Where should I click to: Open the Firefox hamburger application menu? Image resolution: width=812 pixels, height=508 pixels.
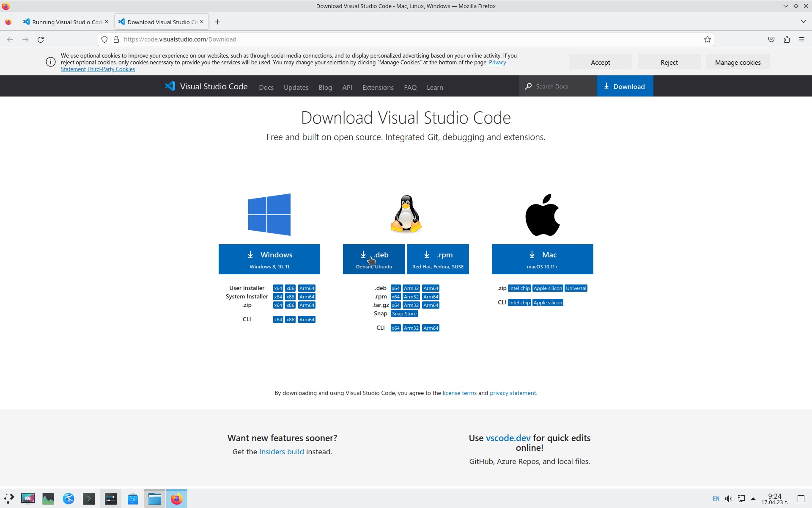[x=802, y=39]
